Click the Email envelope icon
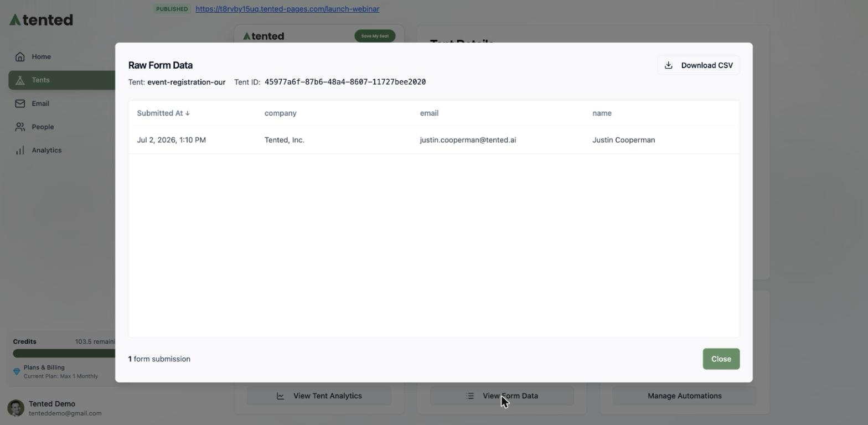Screen dimensions: 868x425 point(20,103)
